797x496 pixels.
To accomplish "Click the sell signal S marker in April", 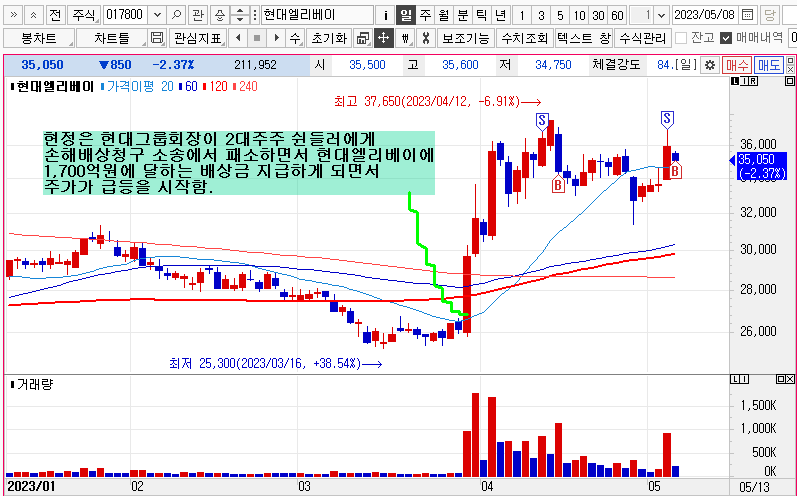I will pyautogui.click(x=542, y=121).
